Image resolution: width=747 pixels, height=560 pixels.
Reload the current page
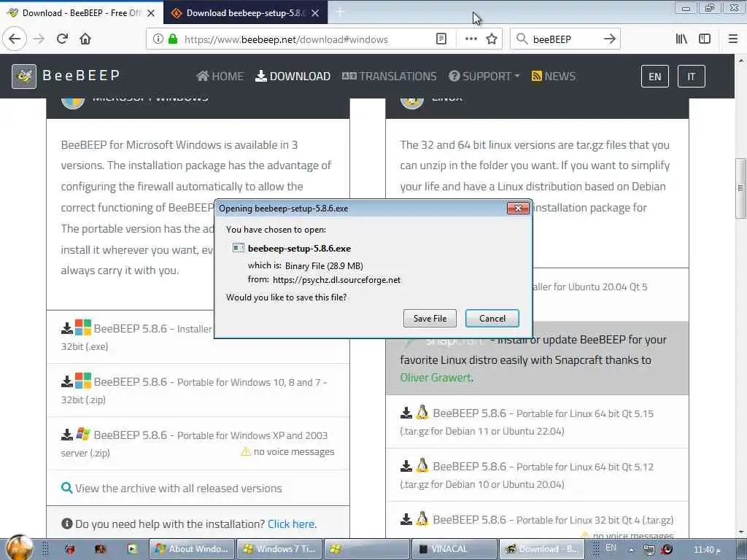(62, 39)
